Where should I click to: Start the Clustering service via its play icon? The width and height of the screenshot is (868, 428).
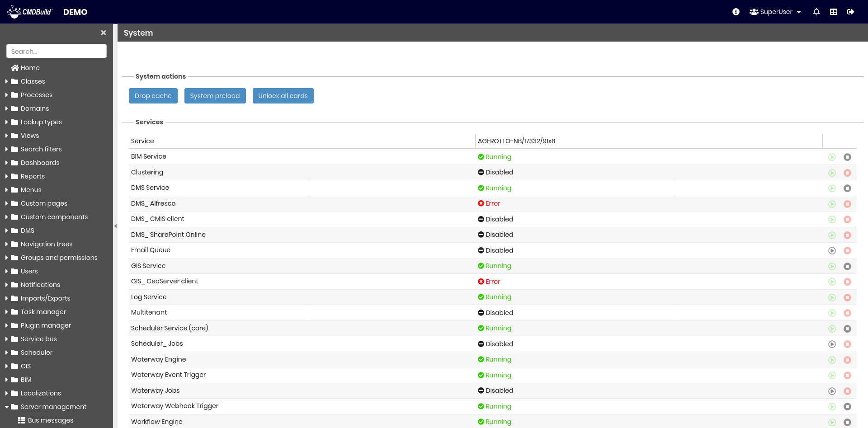point(832,173)
